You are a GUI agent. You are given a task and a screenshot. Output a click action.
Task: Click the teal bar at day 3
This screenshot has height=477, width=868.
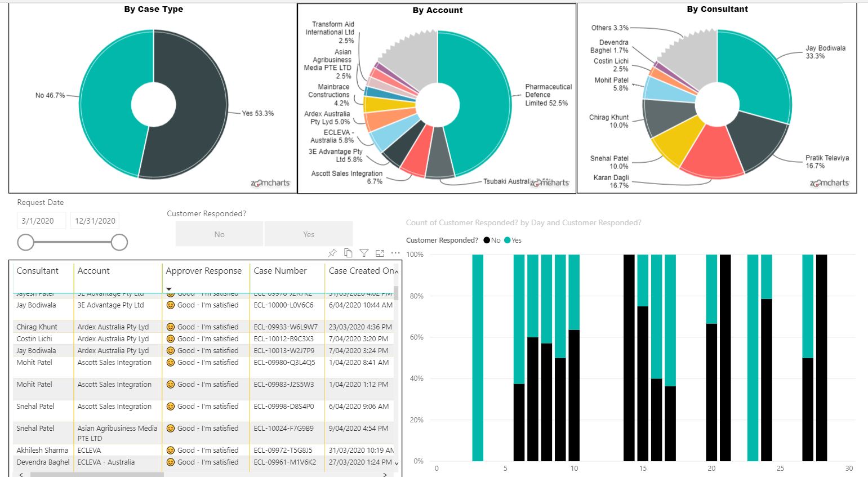(x=478, y=358)
